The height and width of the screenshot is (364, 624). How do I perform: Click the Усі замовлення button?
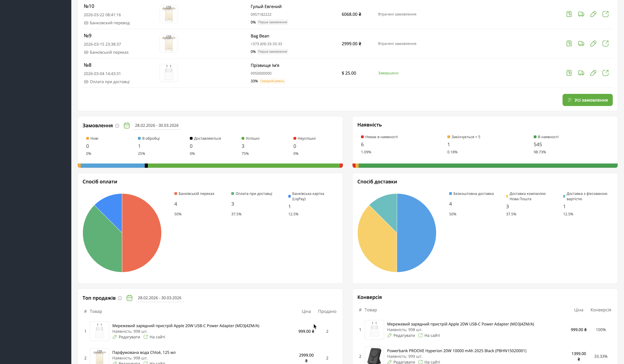(x=587, y=100)
